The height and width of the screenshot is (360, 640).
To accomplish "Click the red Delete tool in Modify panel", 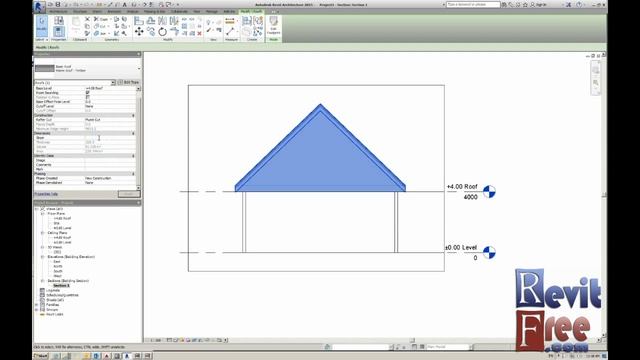I will pos(200,33).
